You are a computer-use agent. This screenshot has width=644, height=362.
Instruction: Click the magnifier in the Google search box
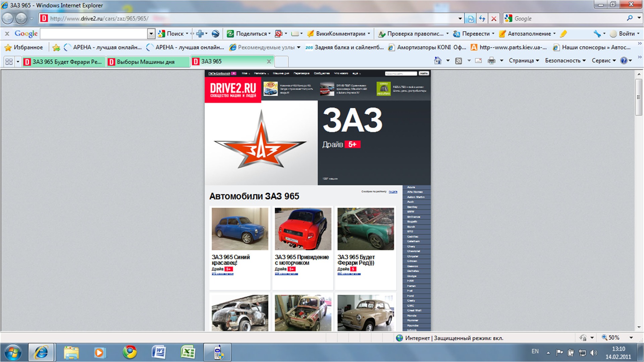(630, 18)
